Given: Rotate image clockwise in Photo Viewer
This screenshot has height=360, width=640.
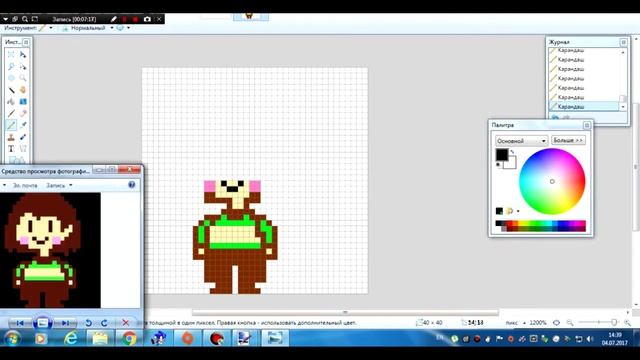Looking at the screenshot, I should tap(104, 323).
